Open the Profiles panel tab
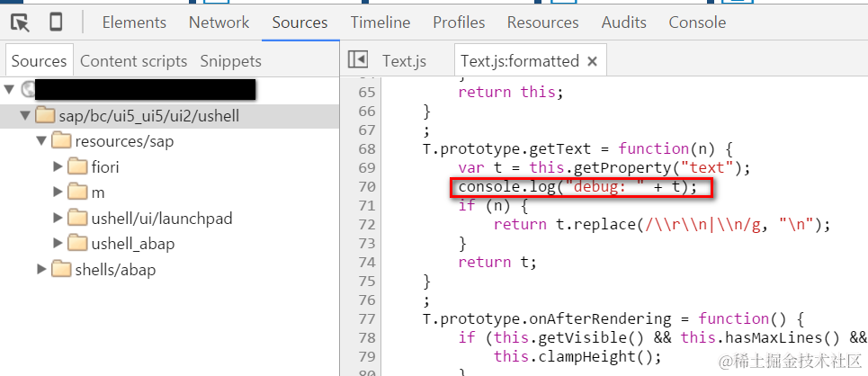The image size is (868, 376). click(x=459, y=22)
